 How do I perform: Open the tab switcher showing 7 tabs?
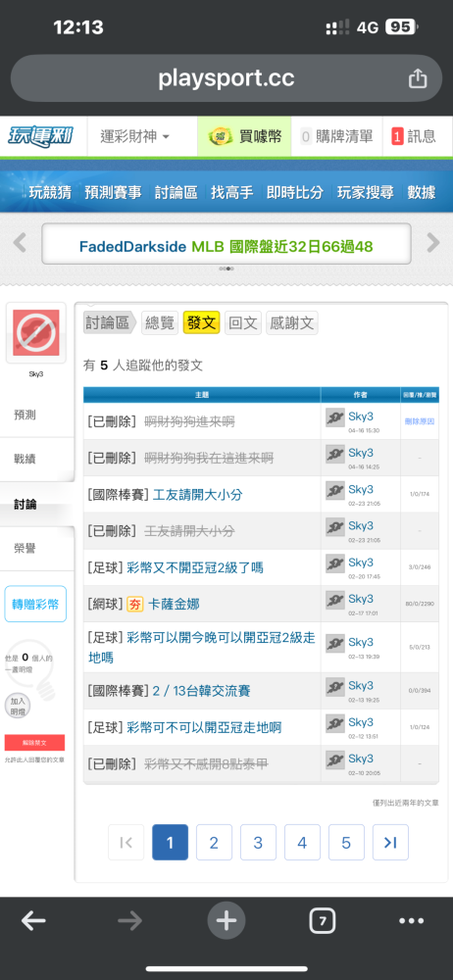323,920
